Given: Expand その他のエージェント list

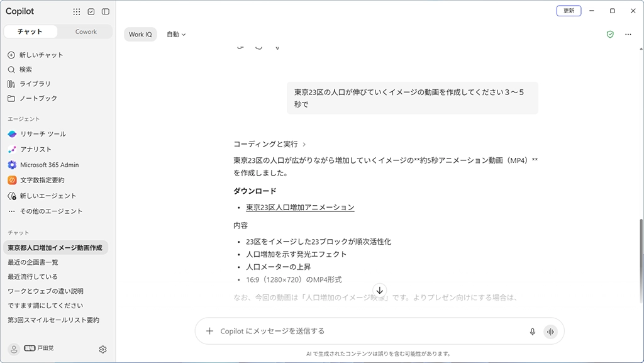Looking at the screenshot, I should coord(45,211).
